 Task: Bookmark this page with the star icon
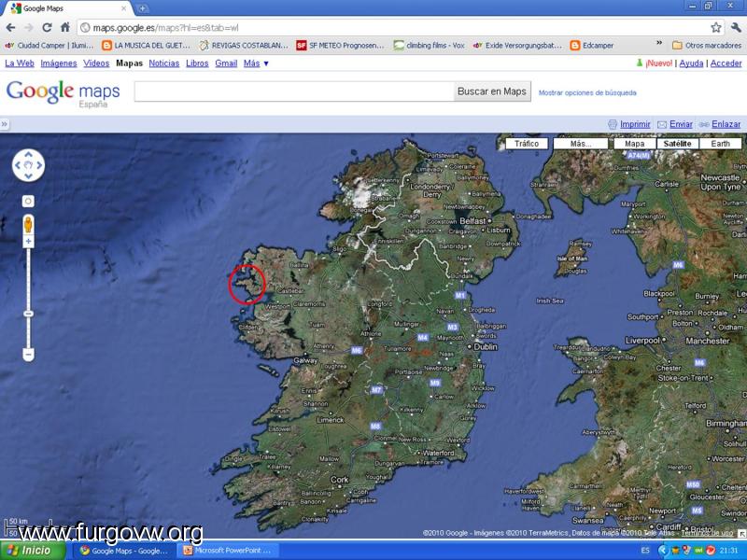pyautogui.click(x=715, y=28)
